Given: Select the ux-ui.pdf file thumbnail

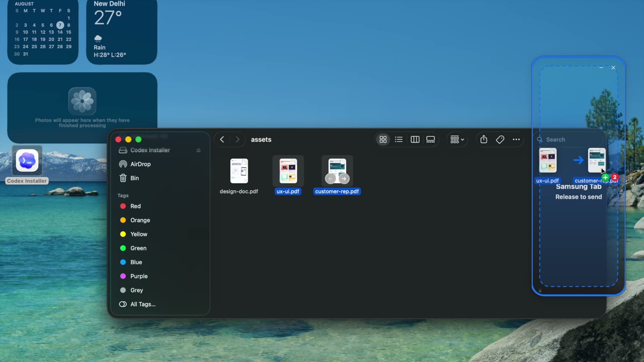Looking at the screenshot, I should point(288,171).
